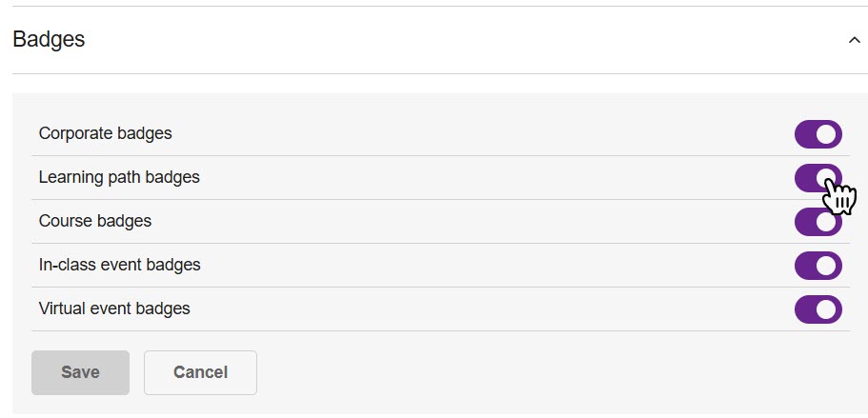
Task: Switch off In-class event badges
Action: pyautogui.click(x=818, y=266)
